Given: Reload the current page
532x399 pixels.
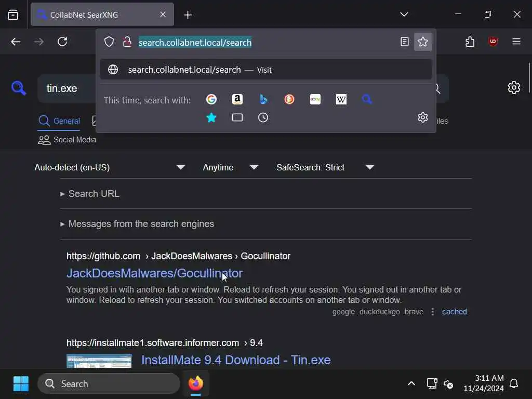Looking at the screenshot, I should click(62, 42).
